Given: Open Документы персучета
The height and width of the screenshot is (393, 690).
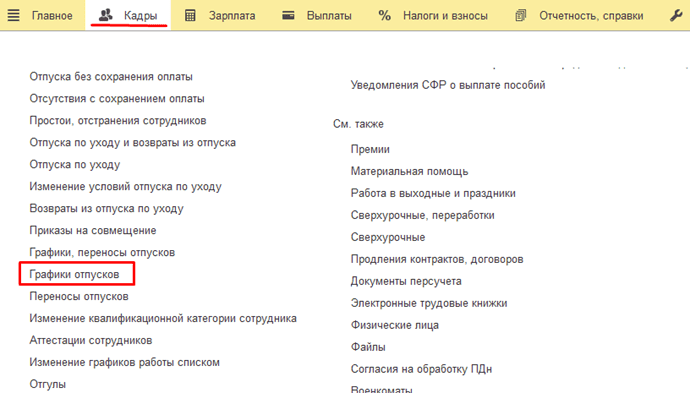Looking at the screenshot, I should coord(406,282).
